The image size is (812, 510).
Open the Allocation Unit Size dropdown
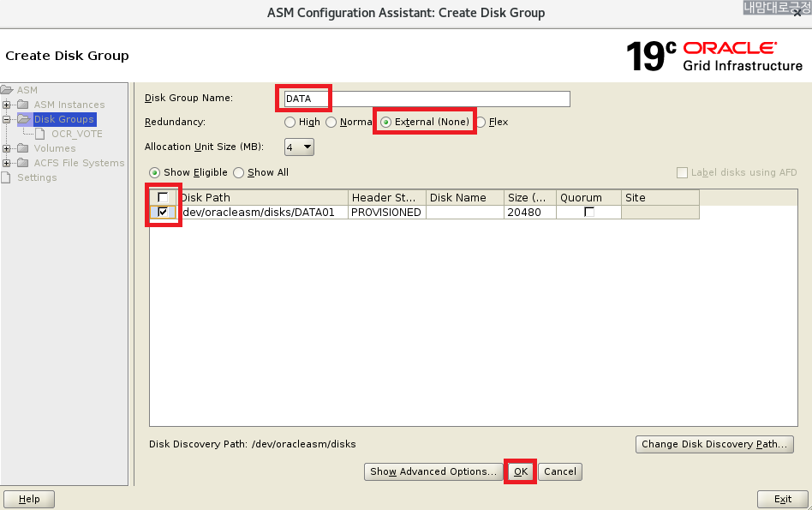(x=299, y=147)
